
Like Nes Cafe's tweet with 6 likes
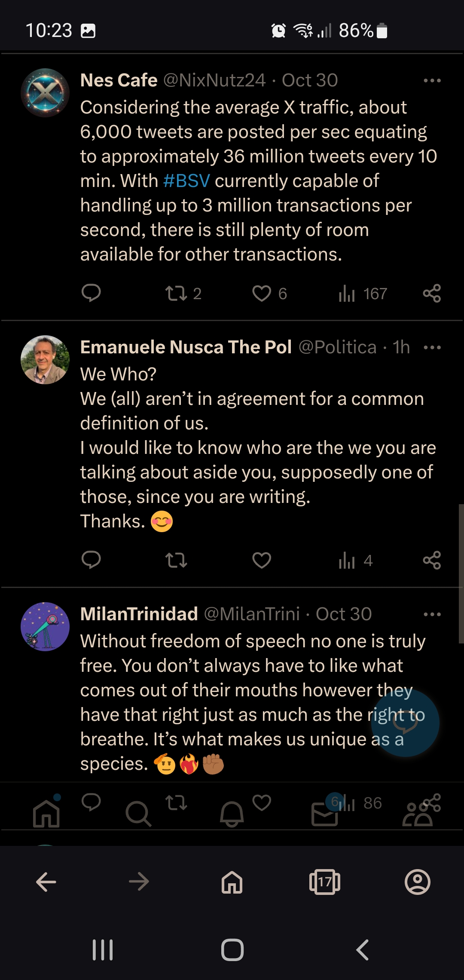[269, 294]
